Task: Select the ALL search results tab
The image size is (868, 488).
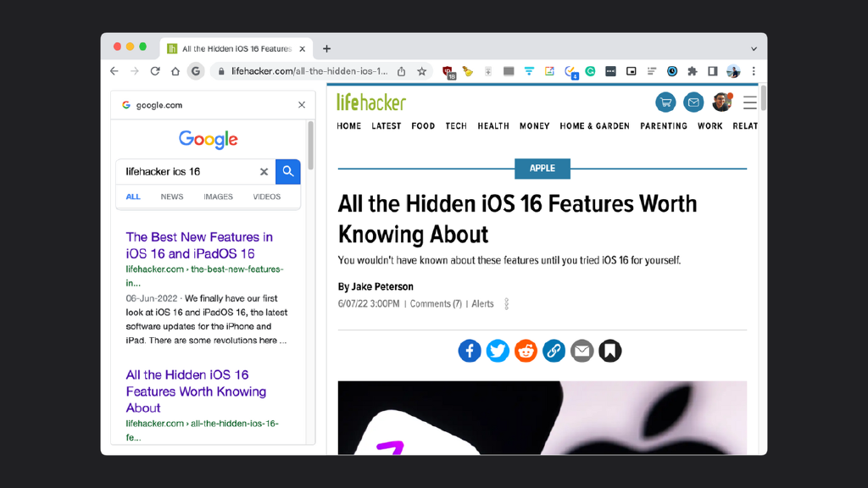Action: (x=133, y=197)
